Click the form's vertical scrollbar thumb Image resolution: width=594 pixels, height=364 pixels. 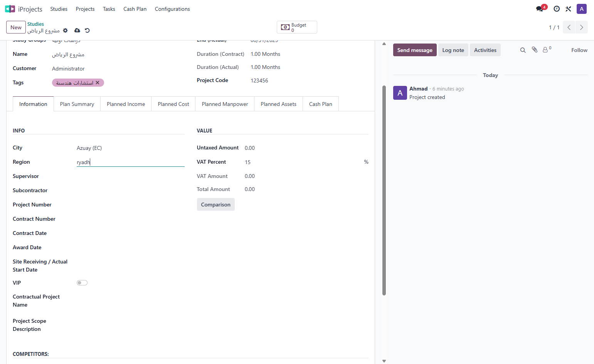[384, 190]
